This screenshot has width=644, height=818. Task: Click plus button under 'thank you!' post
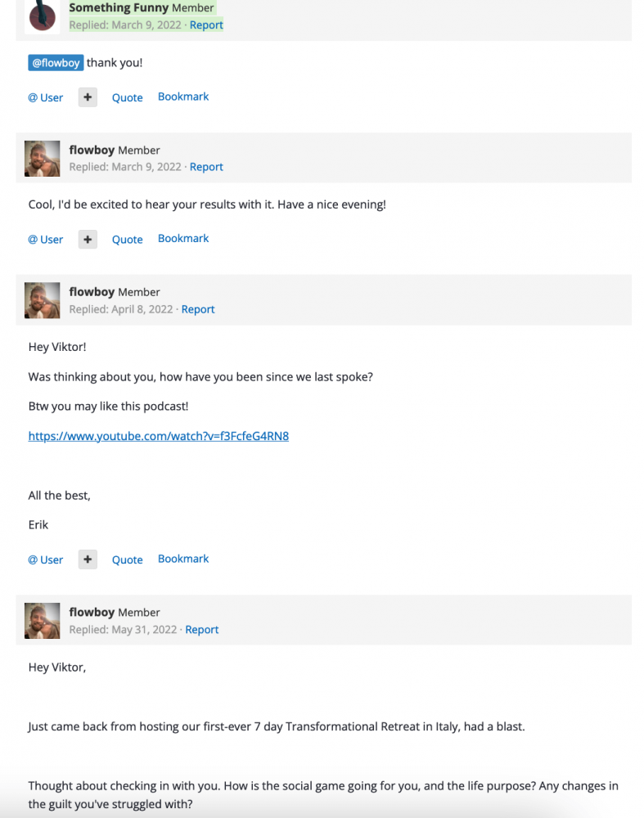pyautogui.click(x=88, y=97)
